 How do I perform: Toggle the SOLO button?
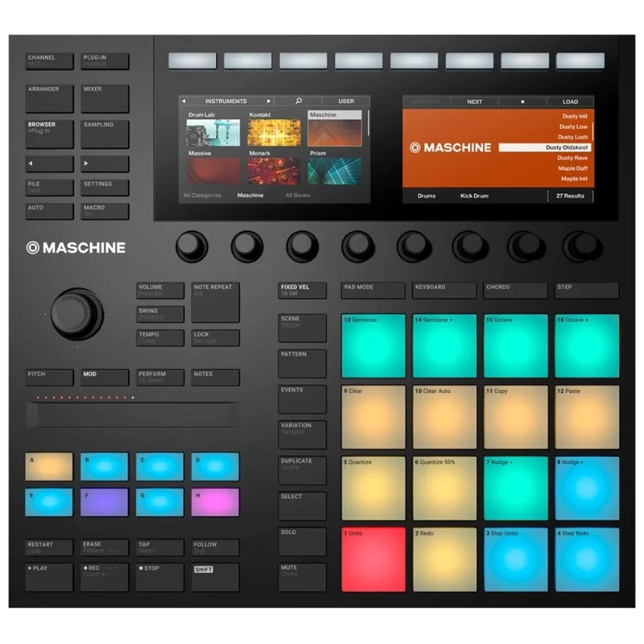[303, 541]
